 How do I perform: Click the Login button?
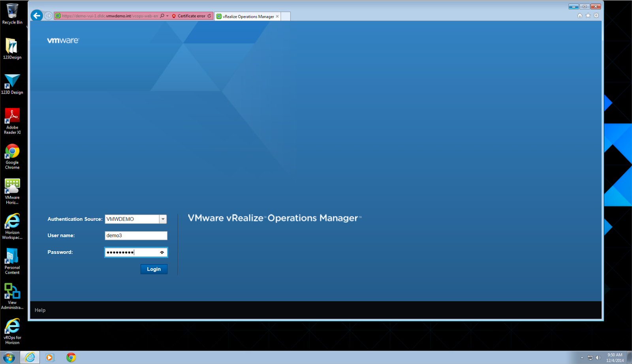pos(154,269)
